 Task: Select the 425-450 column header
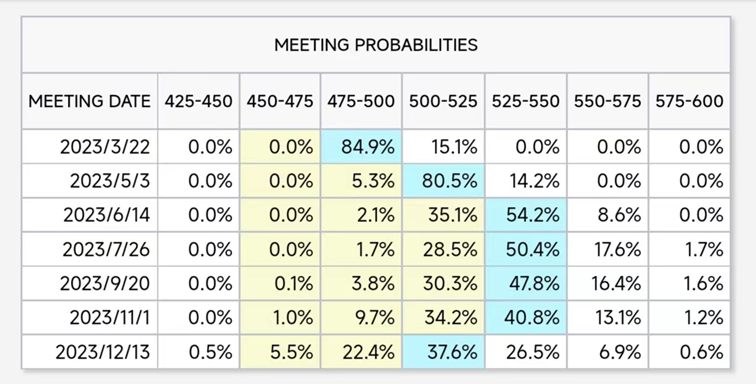point(198,101)
